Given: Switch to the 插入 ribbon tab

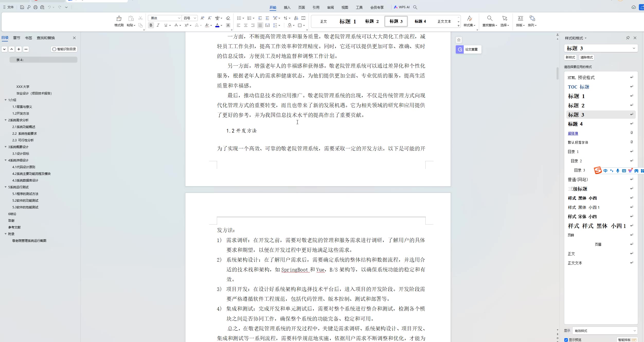Looking at the screenshot, I should [x=287, y=7].
